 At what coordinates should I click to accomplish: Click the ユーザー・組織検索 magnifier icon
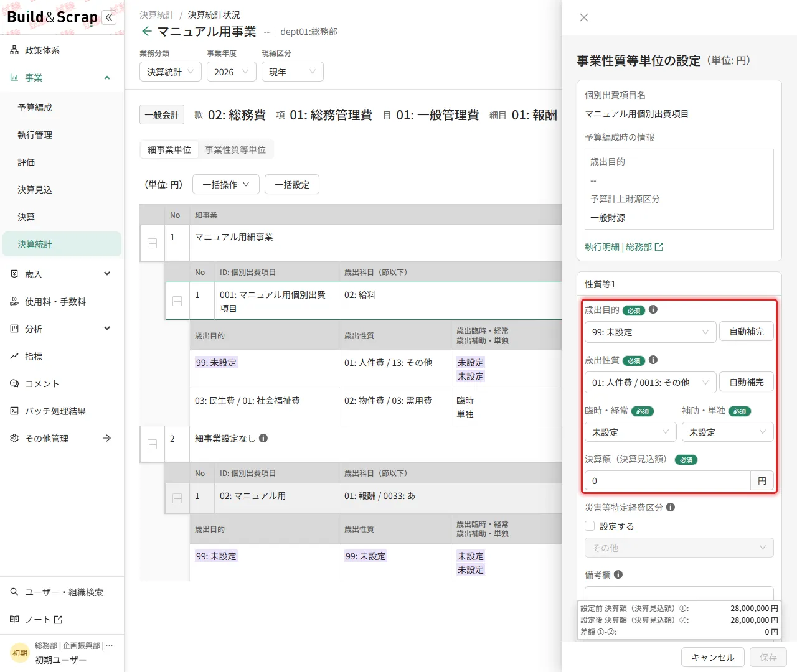(14, 592)
